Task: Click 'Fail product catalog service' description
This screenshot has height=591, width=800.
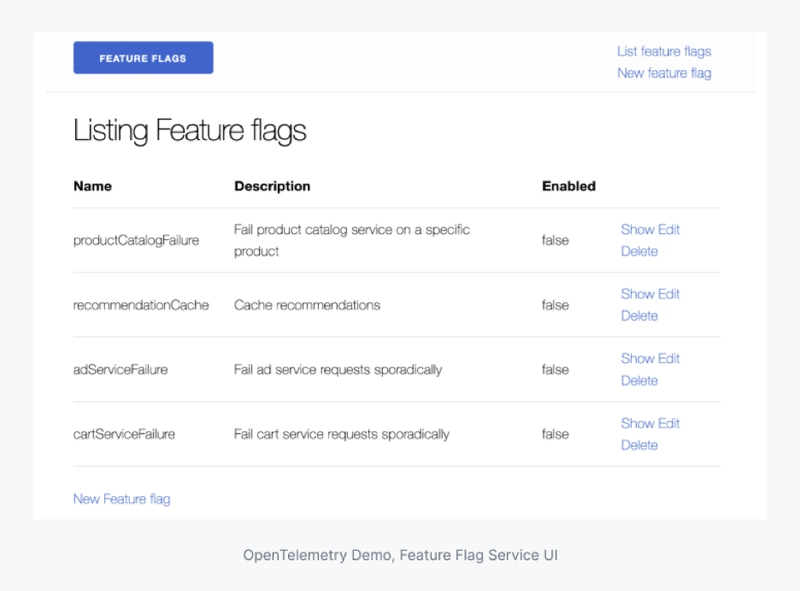Action: (352, 240)
